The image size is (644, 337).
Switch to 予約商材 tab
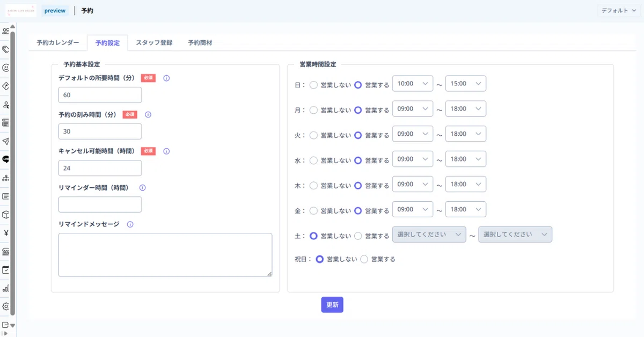tap(200, 42)
